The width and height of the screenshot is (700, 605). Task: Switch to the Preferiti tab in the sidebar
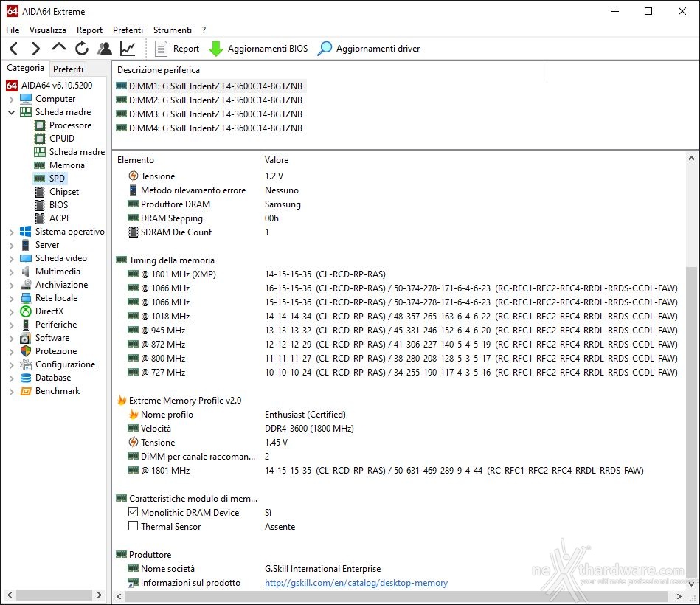pos(68,69)
